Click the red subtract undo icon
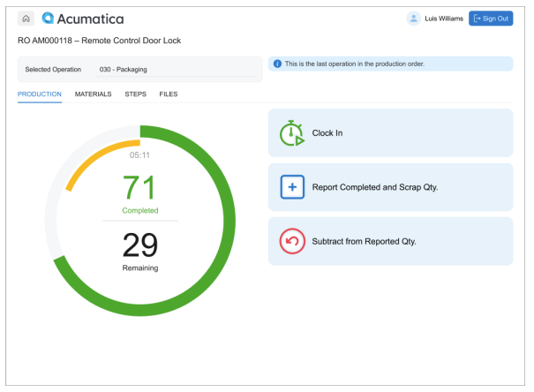The image size is (534, 392). point(292,241)
